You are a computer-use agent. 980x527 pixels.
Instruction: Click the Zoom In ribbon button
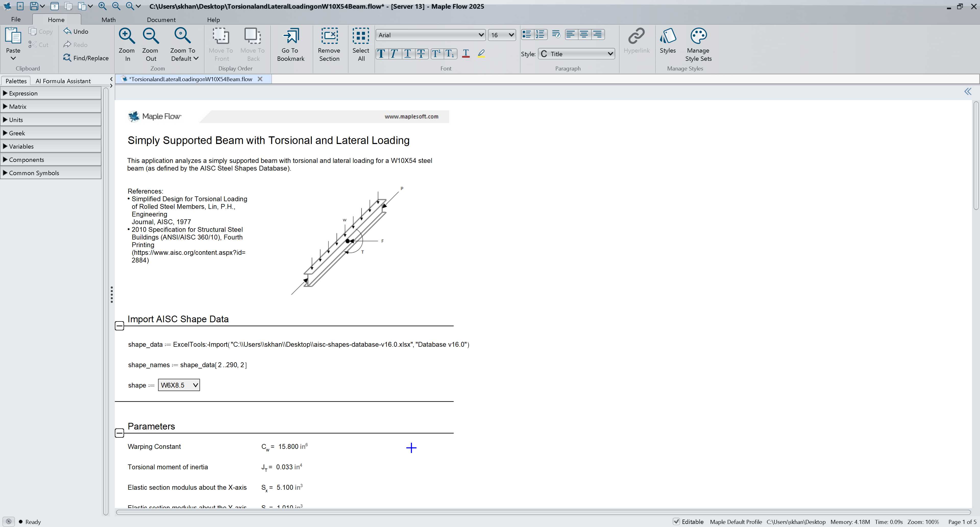coord(127,44)
